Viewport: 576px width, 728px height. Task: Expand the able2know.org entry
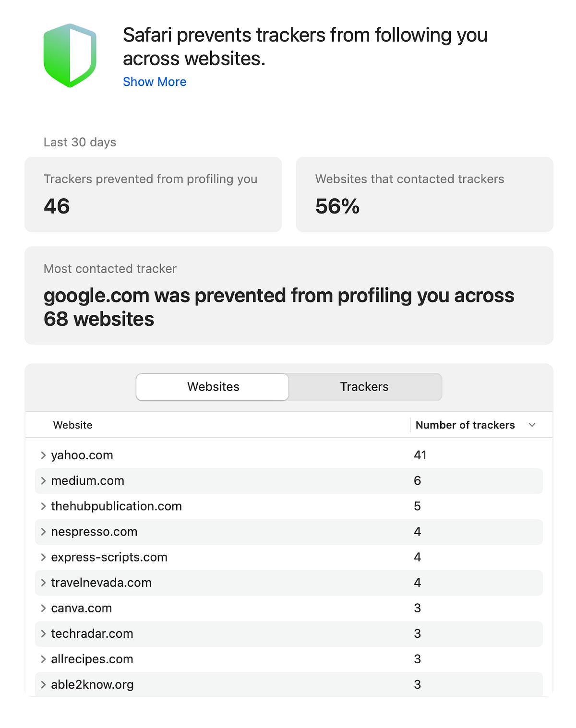[x=42, y=684]
